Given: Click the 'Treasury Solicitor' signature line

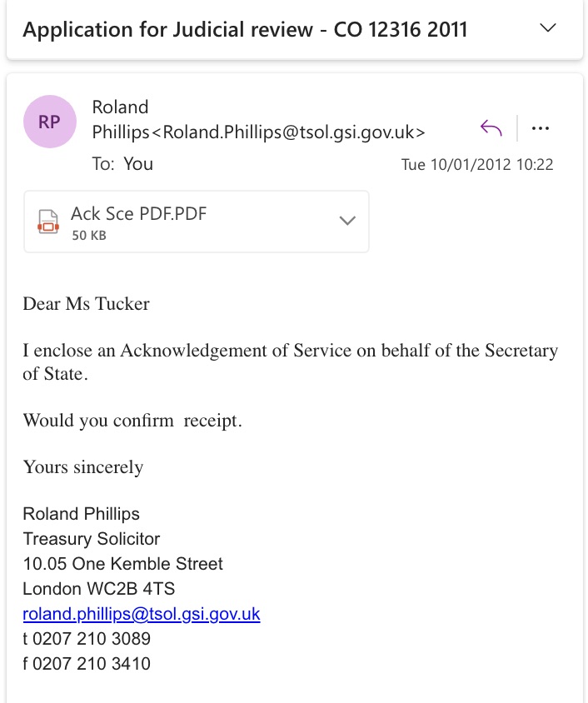Looking at the screenshot, I should (x=92, y=539).
